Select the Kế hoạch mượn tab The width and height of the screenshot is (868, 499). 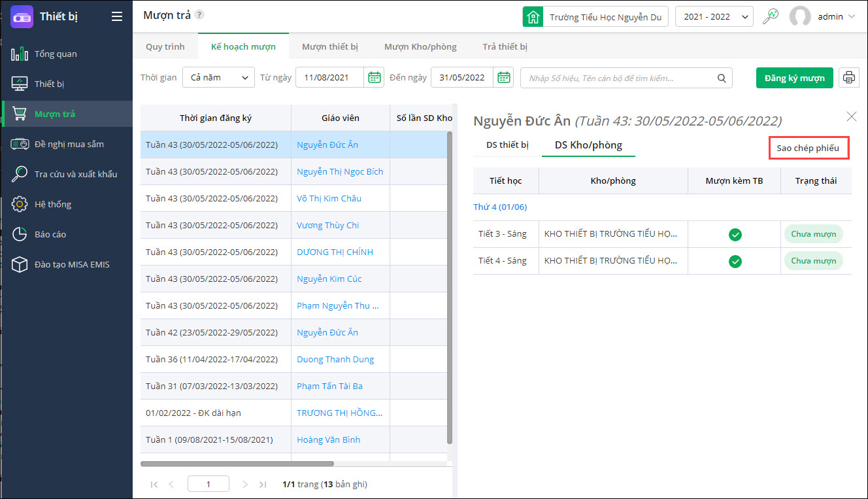[x=243, y=46]
